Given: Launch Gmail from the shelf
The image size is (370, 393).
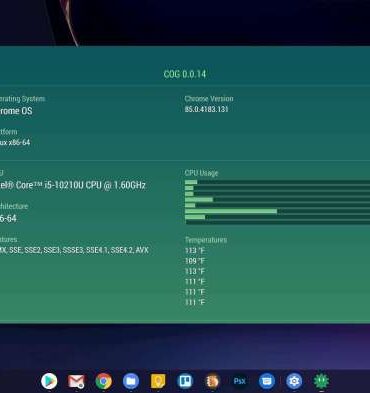Looking at the screenshot, I should point(76,381).
